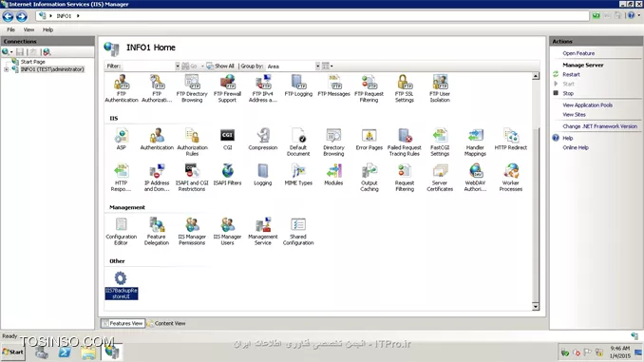Open Default Document icon
The height and width of the screenshot is (362, 644).
click(x=298, y=142)
